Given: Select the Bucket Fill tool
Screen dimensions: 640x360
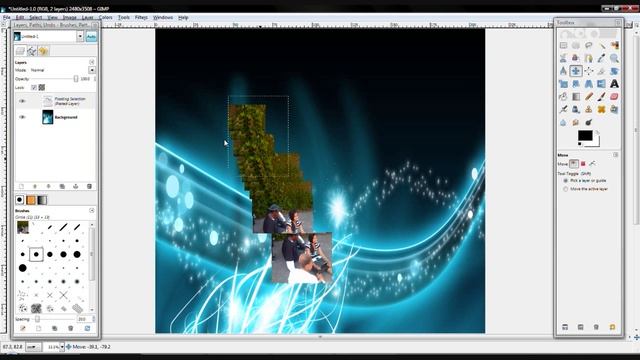Looking at the screenshot, I should (x=563, y=97).
